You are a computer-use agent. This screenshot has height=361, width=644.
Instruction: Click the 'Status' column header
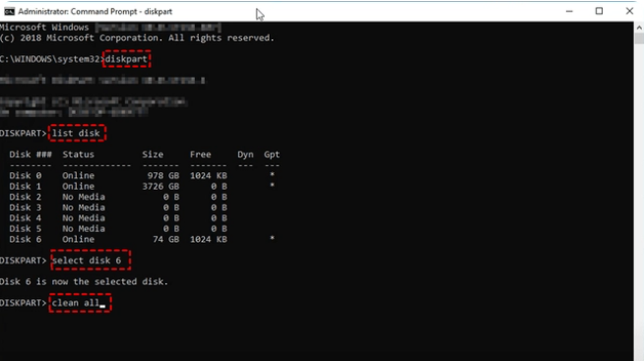click(78, 154)
